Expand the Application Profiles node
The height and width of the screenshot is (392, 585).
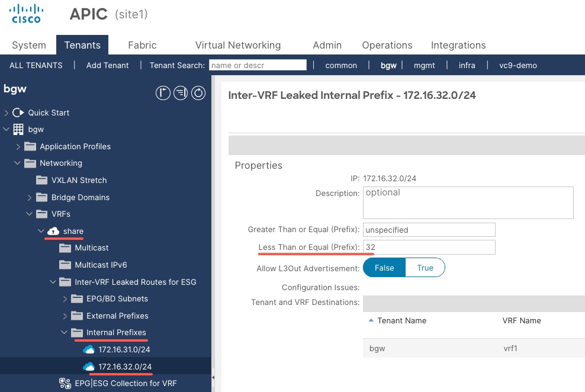pyautogui.click(x=18, y=147)
